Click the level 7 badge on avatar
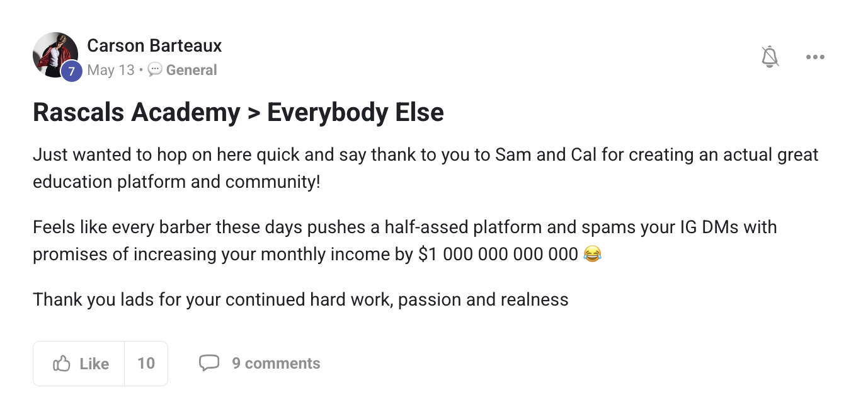Screen dimensions: 868x397 pyautogui.click(x=71, y=71)
